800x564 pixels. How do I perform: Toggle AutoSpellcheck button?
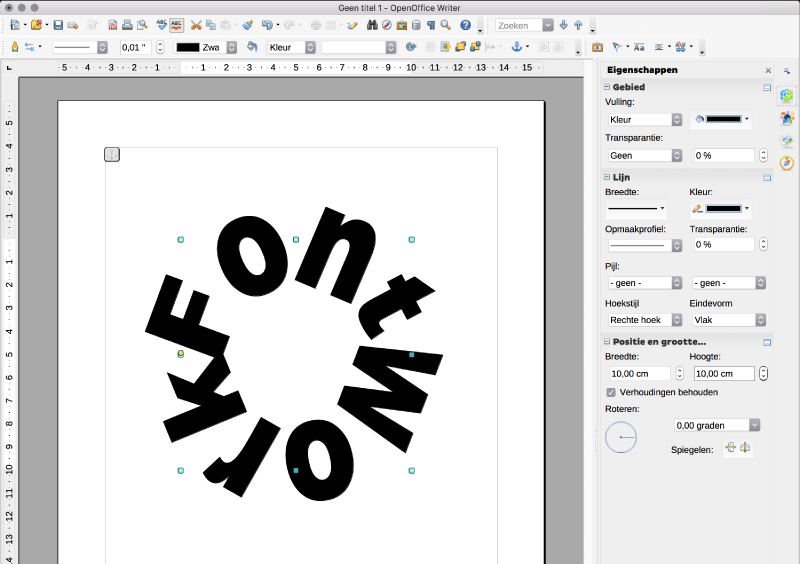click(x=177, y=25)
